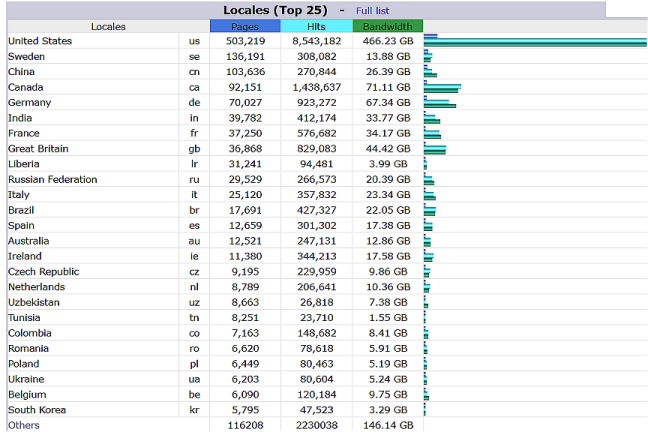
Task: Select the Italy locale name
Action: [x=19, y=195]
